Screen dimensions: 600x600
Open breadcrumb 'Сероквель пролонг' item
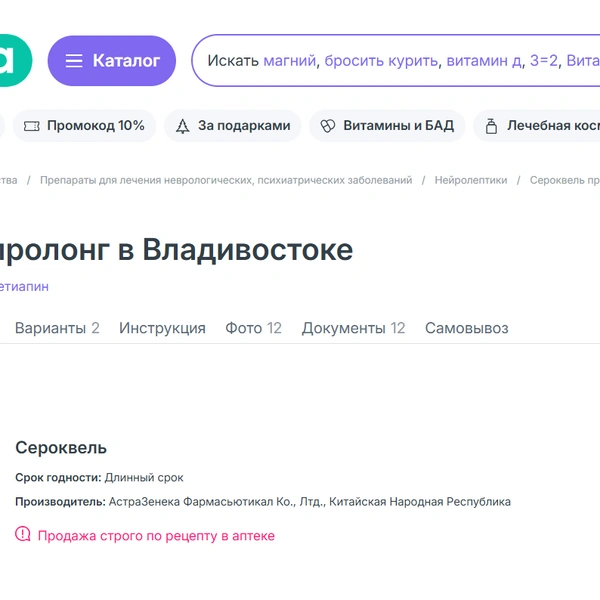coord(565,180)
